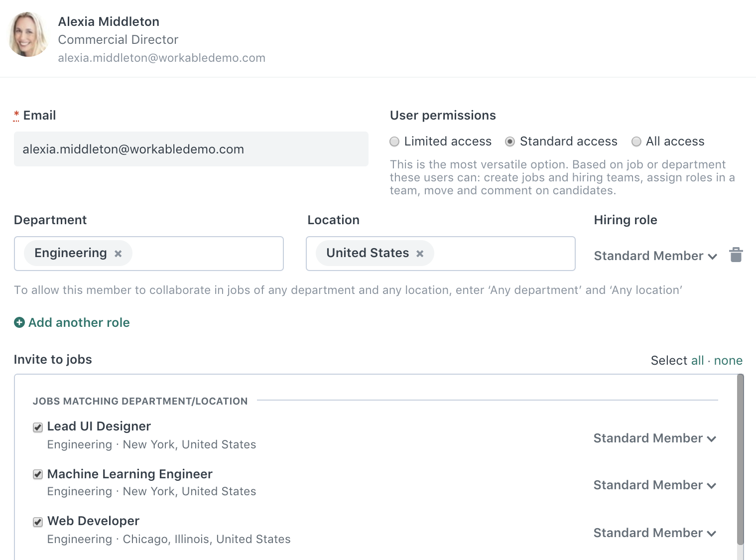Viewport: 756px width, 560px height.
Task: Open the Hiring role Standard Member dropdown
Action: tap(655, 256)
